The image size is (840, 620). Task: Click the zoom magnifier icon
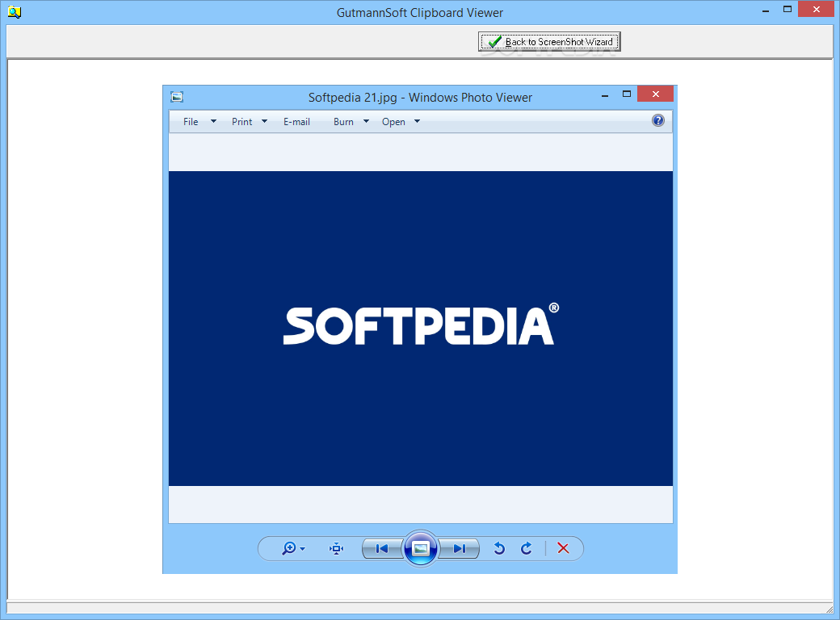coord(289,548)
